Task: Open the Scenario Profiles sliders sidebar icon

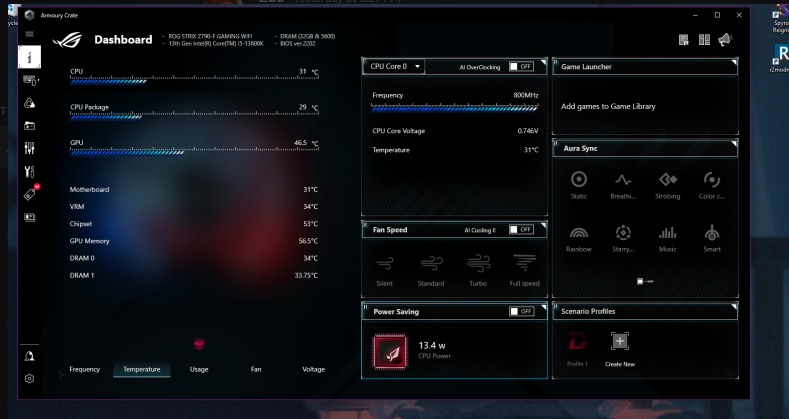Action: 29,148
